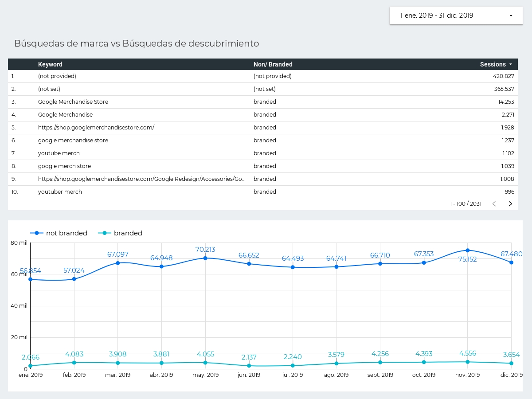Click the shop.googlemerchandisestore.com keyword row
This screenshot has height=399, width=532.
96,128
